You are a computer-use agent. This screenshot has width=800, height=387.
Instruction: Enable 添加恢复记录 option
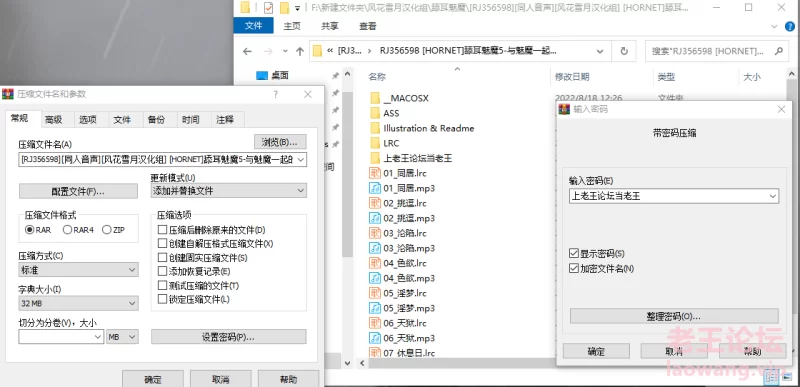(162, 271)
